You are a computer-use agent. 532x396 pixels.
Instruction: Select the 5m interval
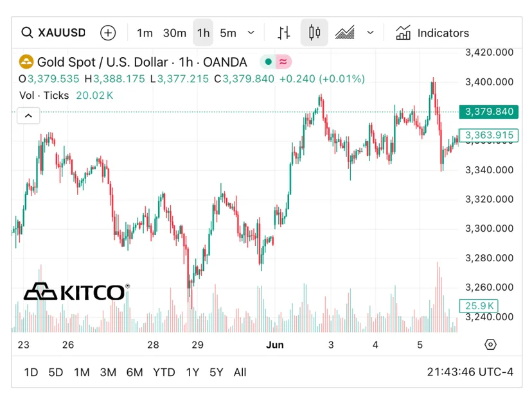pos(228,33)
